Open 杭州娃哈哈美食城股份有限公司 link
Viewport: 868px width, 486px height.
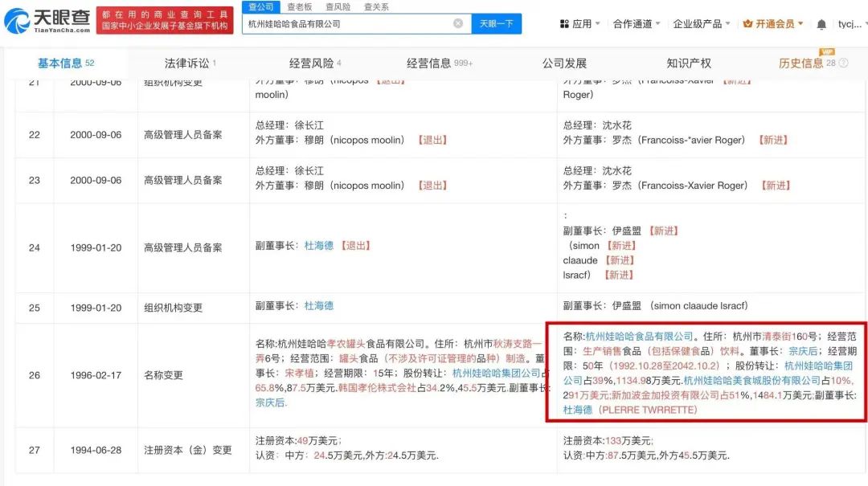(x=751, y=380)
